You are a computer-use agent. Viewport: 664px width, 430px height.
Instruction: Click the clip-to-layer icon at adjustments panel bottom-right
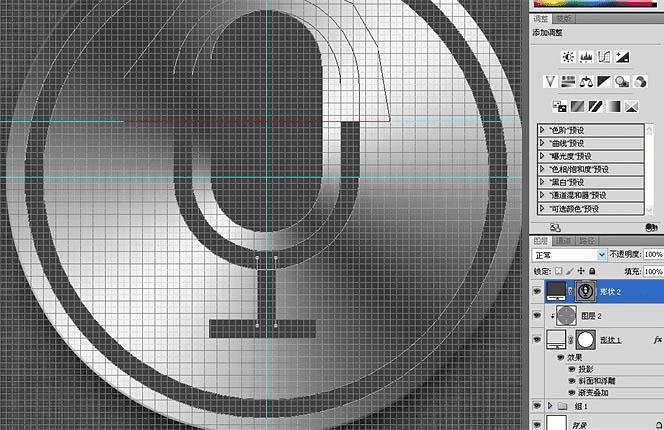tap(651, 228)
